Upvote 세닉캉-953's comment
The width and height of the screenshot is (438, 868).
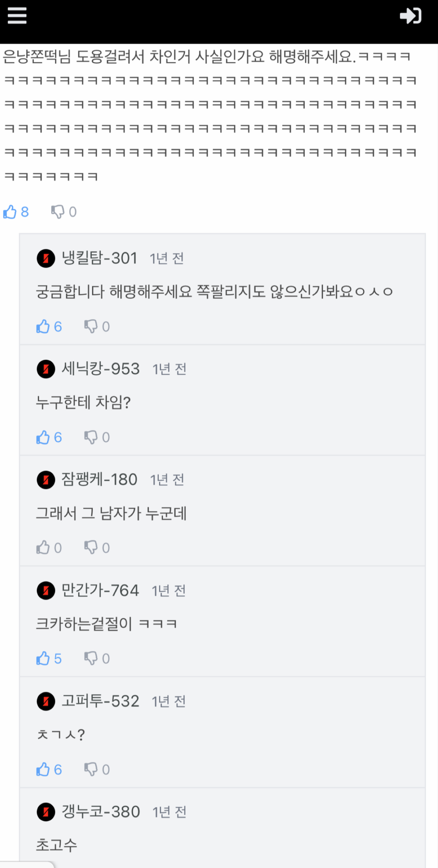[43, 437]
